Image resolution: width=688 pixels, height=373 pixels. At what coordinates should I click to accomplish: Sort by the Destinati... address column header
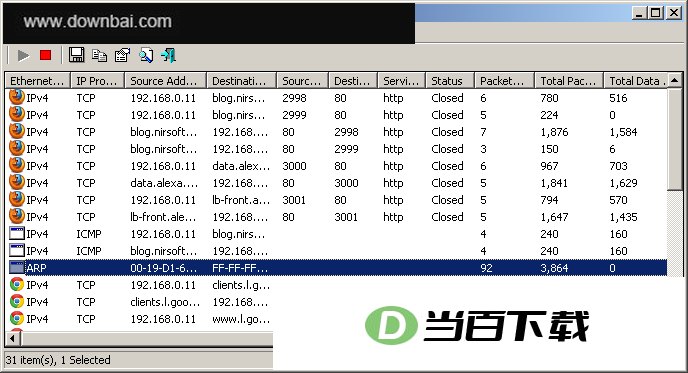(x=241, y=81)
